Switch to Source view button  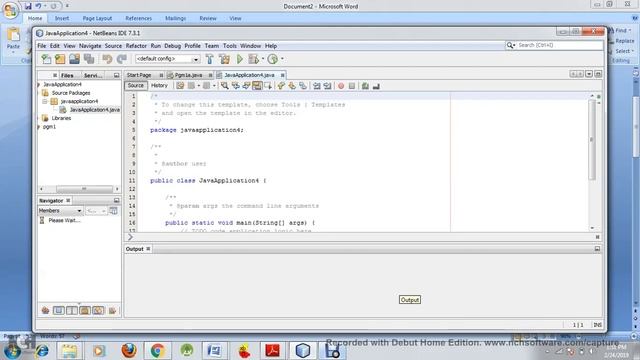click(x=136, y=86)
